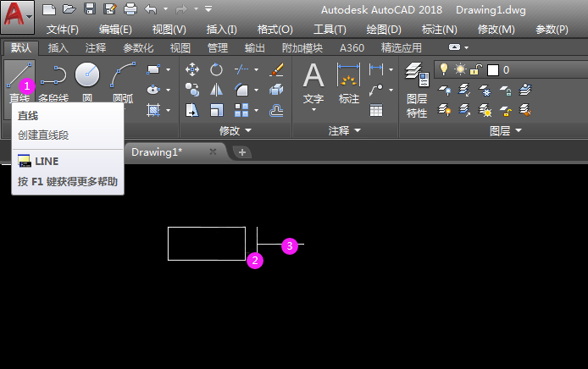Click the Dimension (标注) tool

pyautogui.click(x=349, y=83)
